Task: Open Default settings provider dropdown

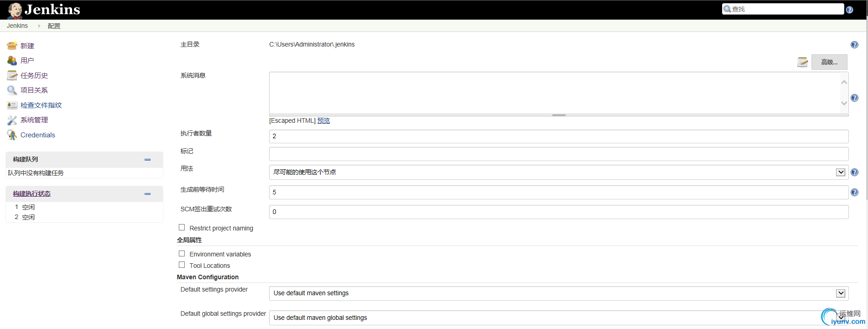Action: click(559, 293)
